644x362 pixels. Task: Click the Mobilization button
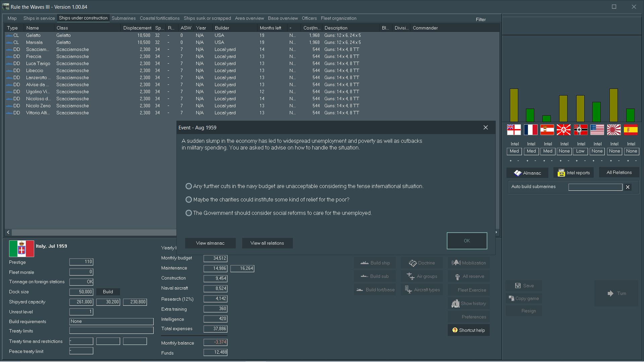pos(469,263)
